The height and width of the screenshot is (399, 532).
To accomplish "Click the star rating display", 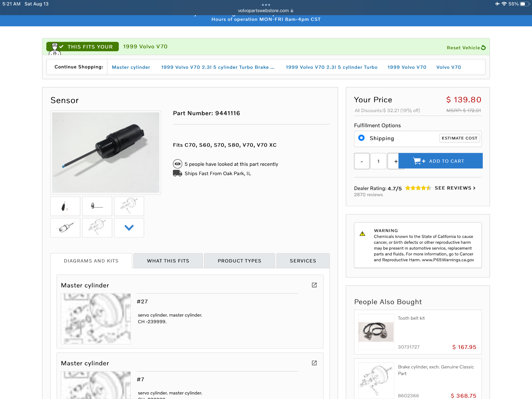I will coord(418,188).
